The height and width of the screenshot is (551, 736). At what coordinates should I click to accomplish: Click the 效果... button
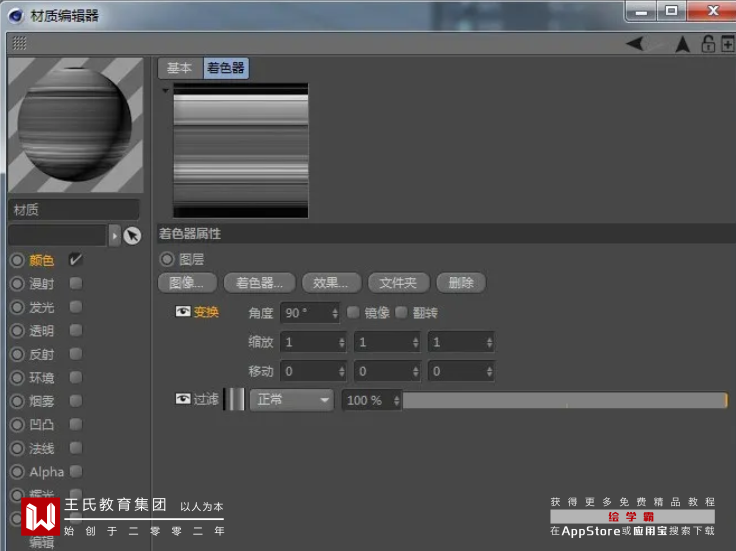coord(331,283)
